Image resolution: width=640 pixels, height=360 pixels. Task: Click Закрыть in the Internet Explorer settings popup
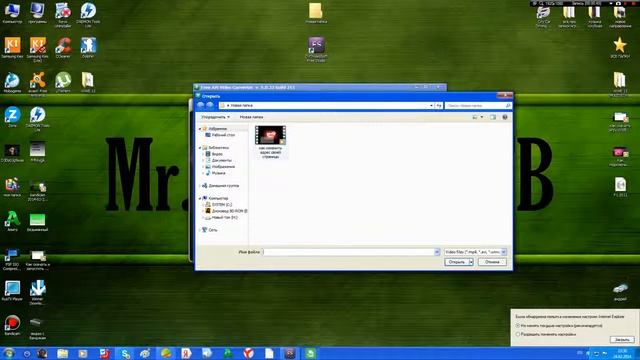pyautogui.click(x=622, y=340)
